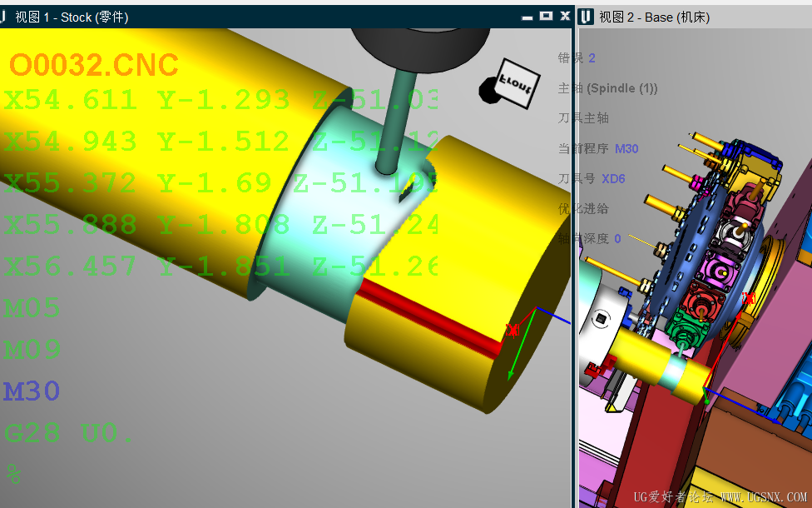812x508 pixels.
Task: Click the M09 code line
Action: 32,350
